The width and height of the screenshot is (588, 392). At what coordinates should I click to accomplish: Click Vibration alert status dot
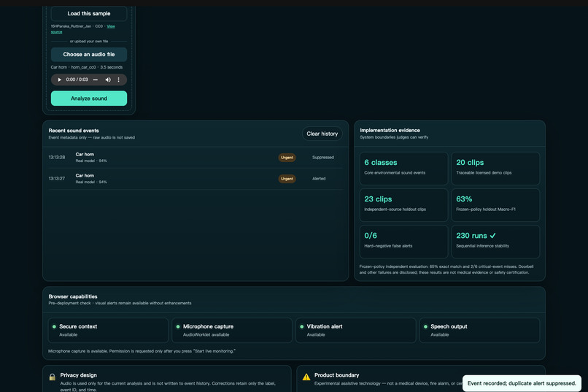[x=301, y=326]
